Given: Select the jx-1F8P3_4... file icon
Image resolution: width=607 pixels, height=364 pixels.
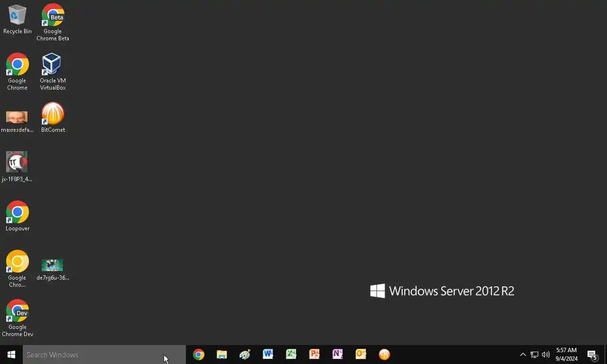Looking at the screenshot, I should coord(17,167).
